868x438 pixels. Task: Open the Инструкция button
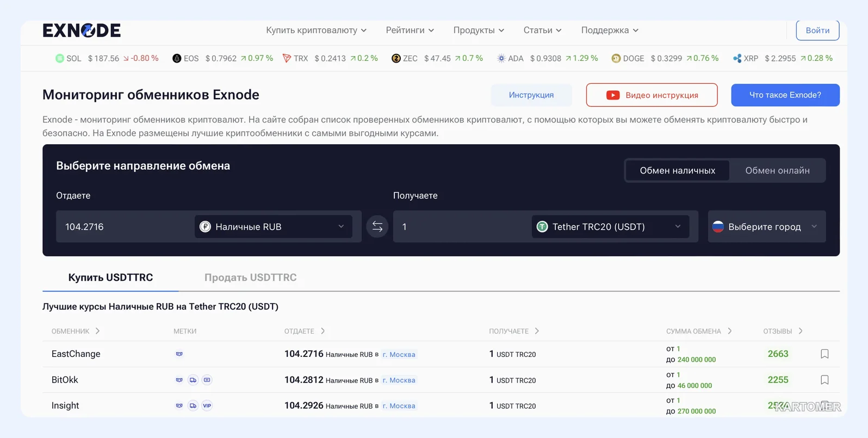531,95
